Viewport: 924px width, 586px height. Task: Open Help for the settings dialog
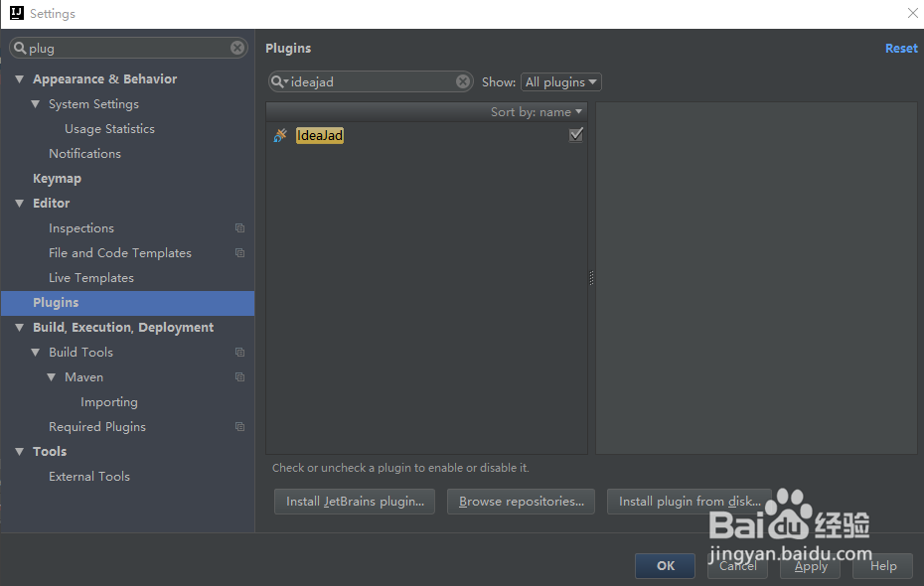883,566
